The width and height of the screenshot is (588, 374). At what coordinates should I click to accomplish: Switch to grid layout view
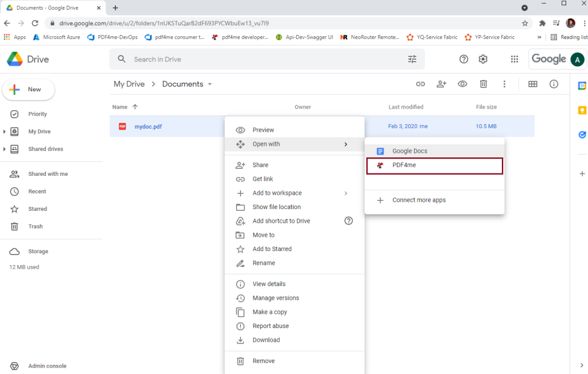coord(533,84)
